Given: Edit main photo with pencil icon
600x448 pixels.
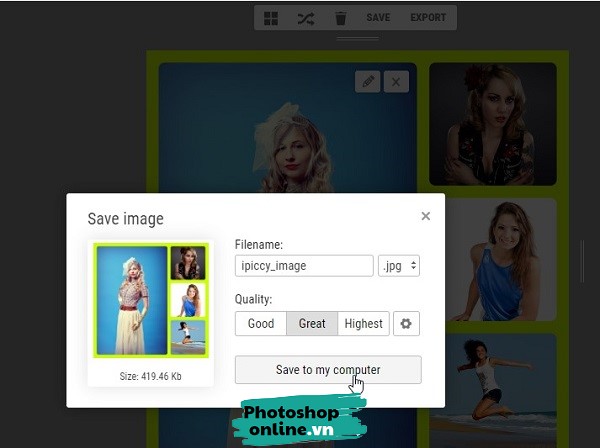Looking at the screenshot, I should 368,82.
